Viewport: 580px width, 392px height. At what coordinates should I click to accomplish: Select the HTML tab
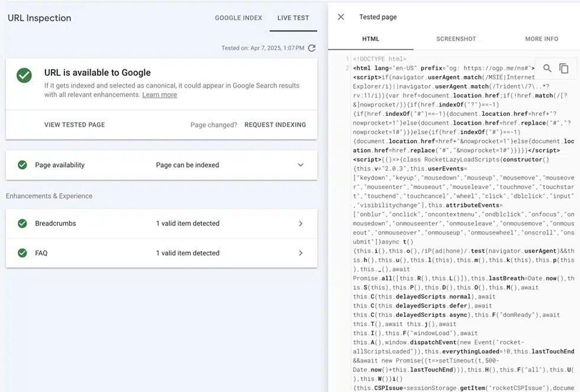pyautogui.click(x=370, y=39)
